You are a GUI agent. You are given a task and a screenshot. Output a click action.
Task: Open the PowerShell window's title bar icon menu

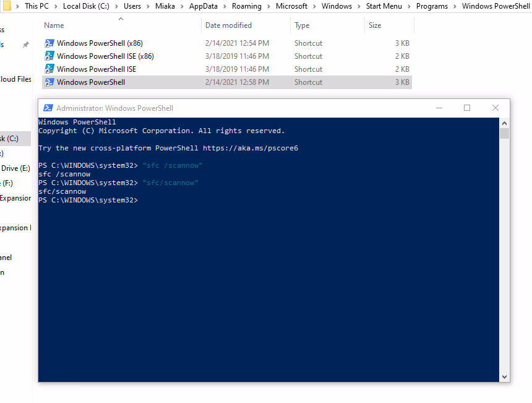[x=48, y=108]
